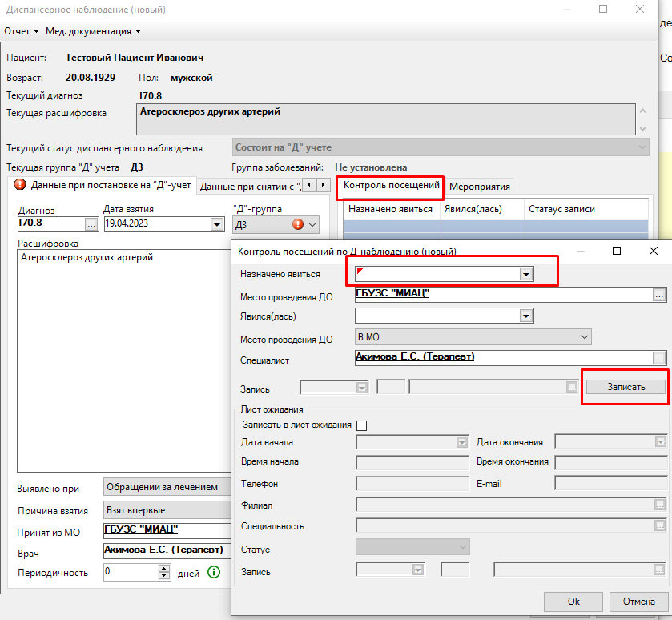Screen dimensions: 672x620
Task: Open the Выявлено при dropdown
Action: tap(167, 487)
